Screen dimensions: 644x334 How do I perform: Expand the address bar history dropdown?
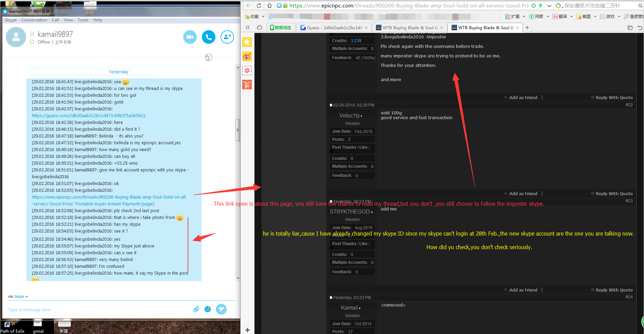click(549, 5)
